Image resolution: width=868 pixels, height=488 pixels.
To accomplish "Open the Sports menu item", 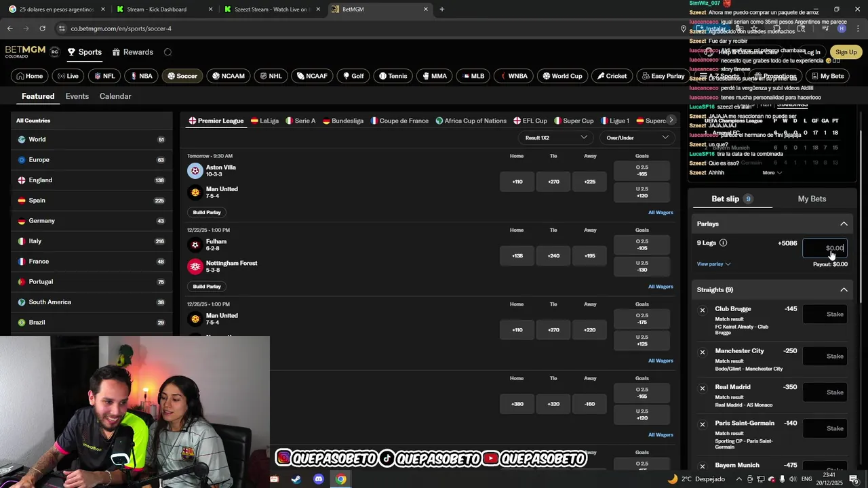I will coord(84,52).
